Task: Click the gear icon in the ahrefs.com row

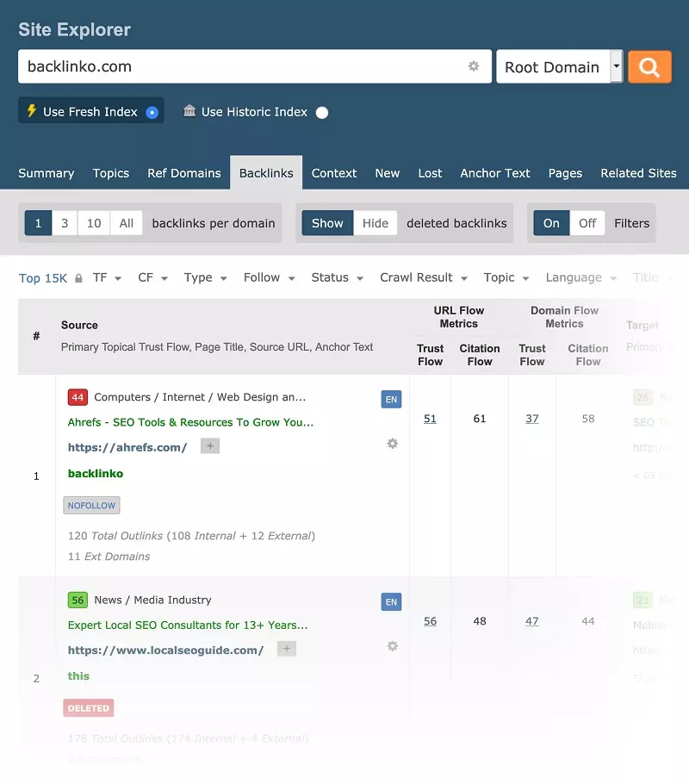Action: [x=393, y=443]
